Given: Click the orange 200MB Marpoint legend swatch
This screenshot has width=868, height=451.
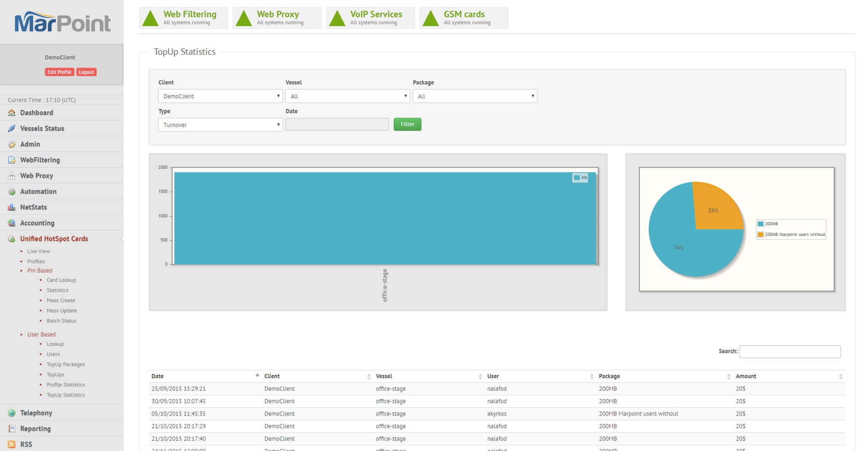Looking at the screenshot, I should click(761, 234).
